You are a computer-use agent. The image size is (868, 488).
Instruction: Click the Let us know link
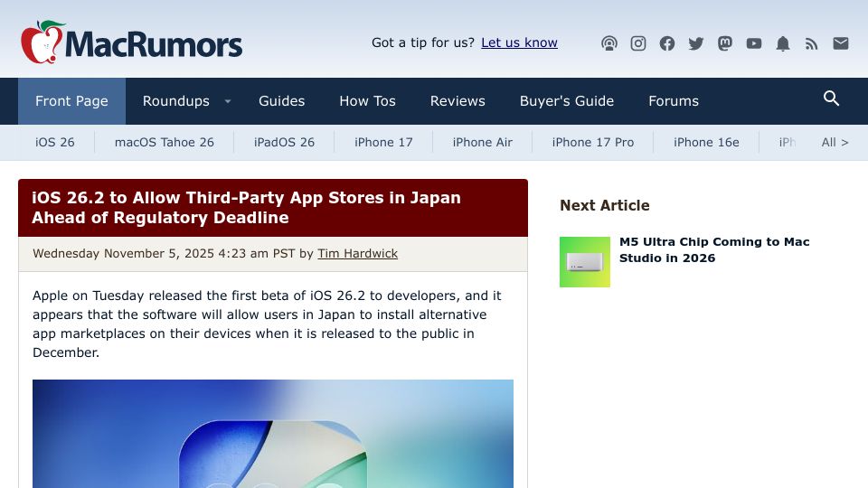tap(519, 42)
